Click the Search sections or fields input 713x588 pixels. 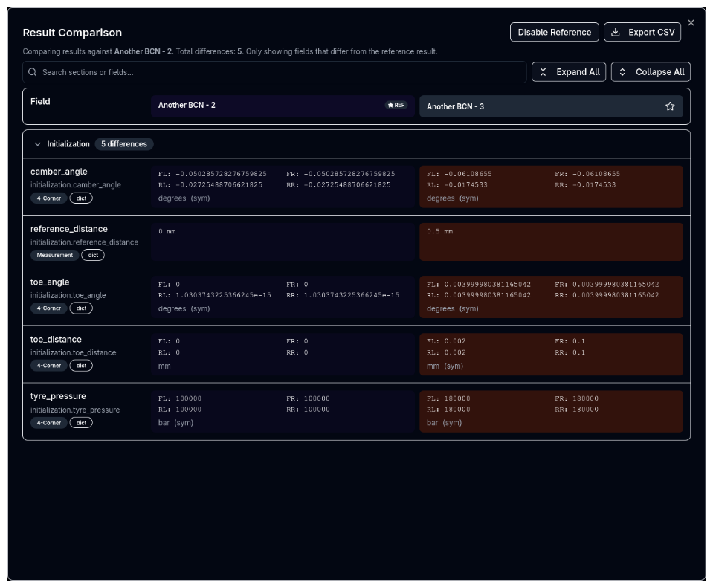point(275,72)
